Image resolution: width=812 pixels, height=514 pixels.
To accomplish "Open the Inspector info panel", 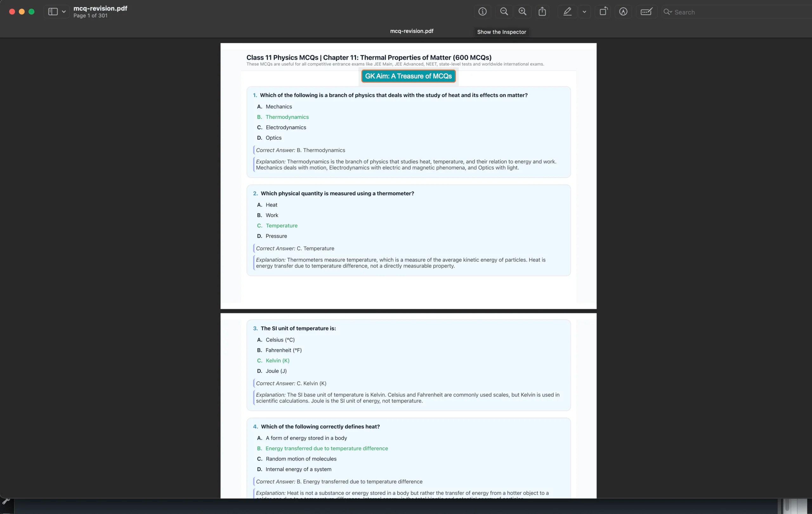I will click(x=482, y=12).
